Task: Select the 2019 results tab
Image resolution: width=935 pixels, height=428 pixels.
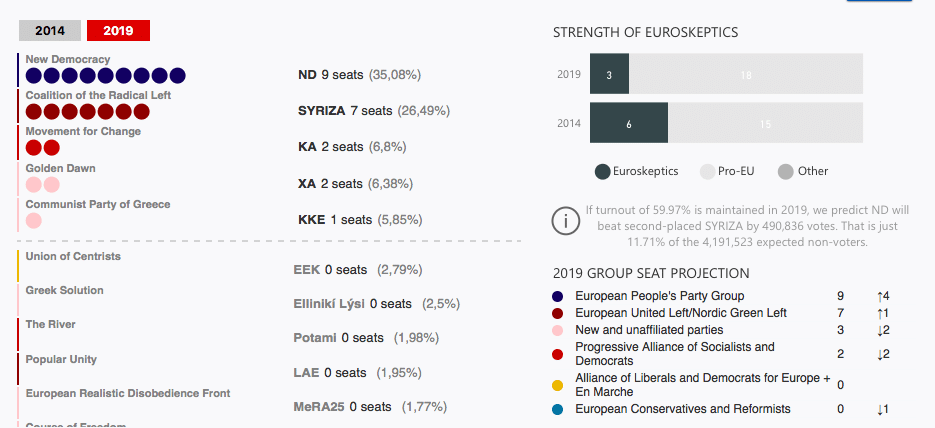Action: 118,31
